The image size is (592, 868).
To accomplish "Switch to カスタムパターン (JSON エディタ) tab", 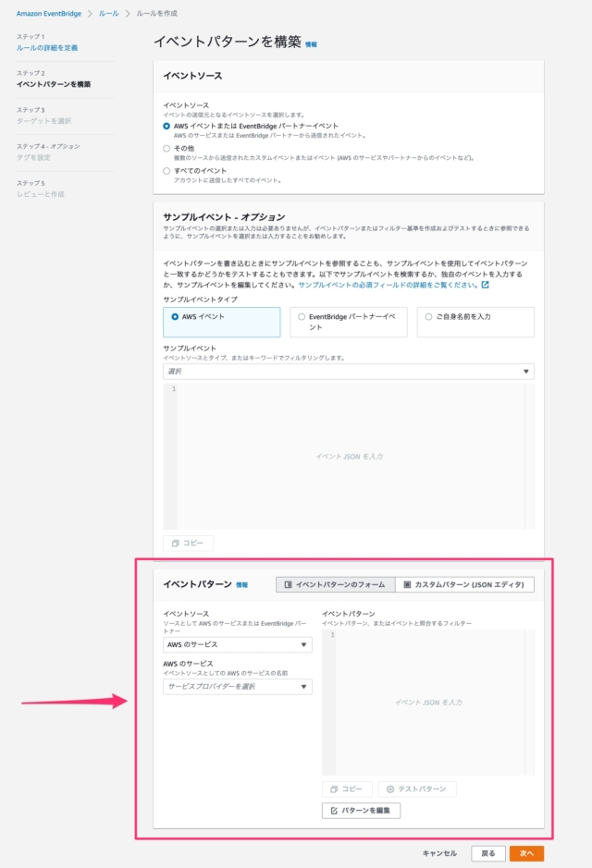I will [464, 584].
